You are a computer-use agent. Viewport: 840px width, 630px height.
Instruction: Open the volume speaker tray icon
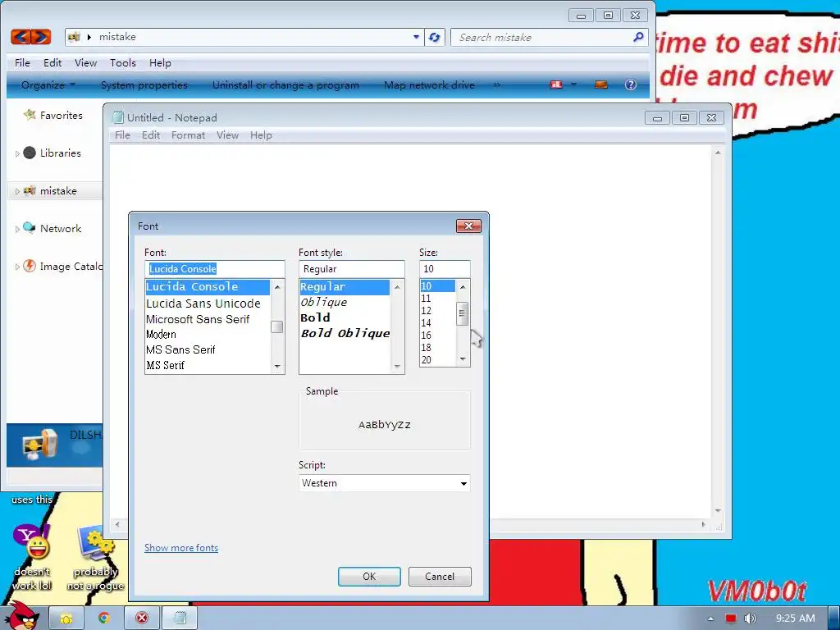point(751,619)
